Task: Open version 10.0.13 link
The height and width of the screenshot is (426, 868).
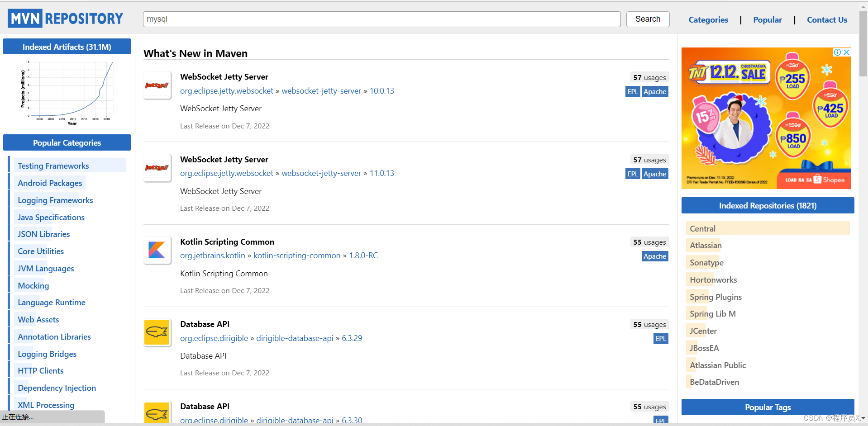Action: pyautogui.click(x=382, y=91)
